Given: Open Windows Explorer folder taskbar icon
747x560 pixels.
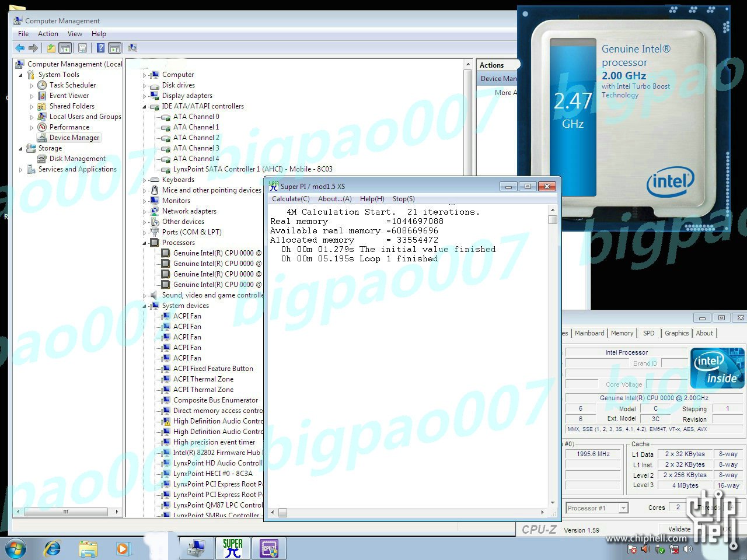Looking at the screenshot, I should [x=88, y=549].
